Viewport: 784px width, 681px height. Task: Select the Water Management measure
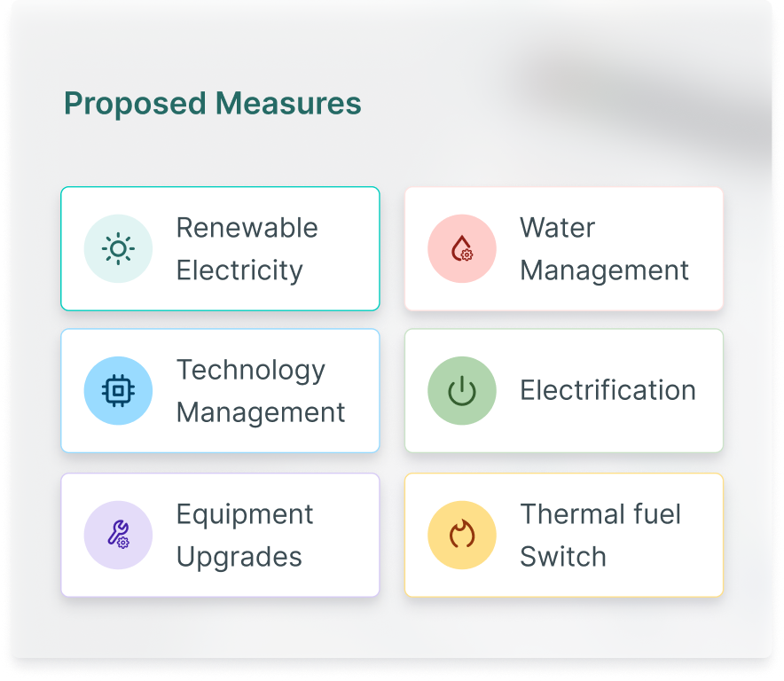point(564,248)
